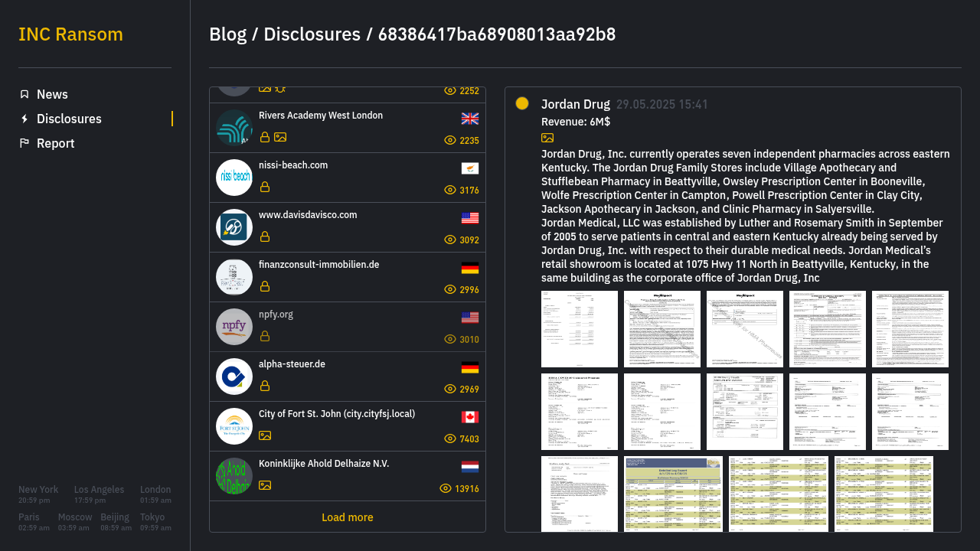Click the 2996 view count
Image resolution: width=980 pixels, height=551 pixels.
tap(469, 290)
